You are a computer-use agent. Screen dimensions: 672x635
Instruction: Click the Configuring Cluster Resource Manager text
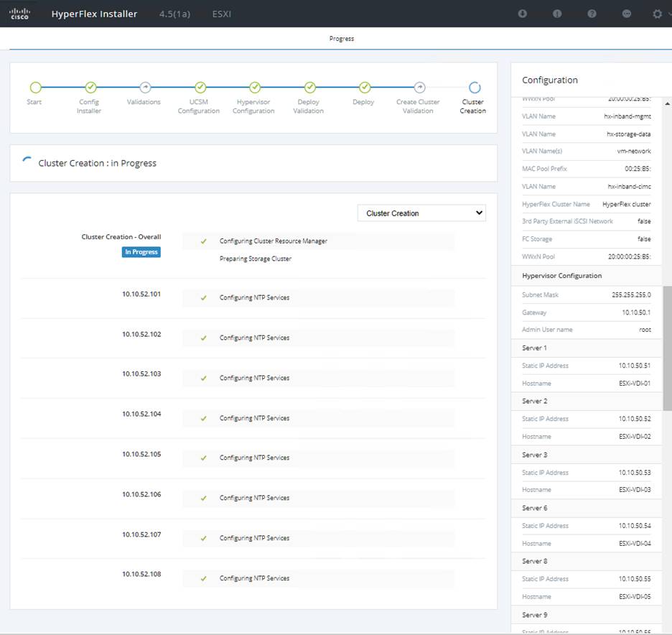tap(274, 241)
